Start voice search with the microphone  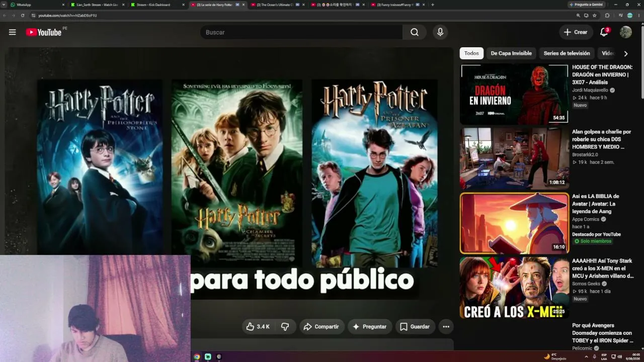pos(440,32)
